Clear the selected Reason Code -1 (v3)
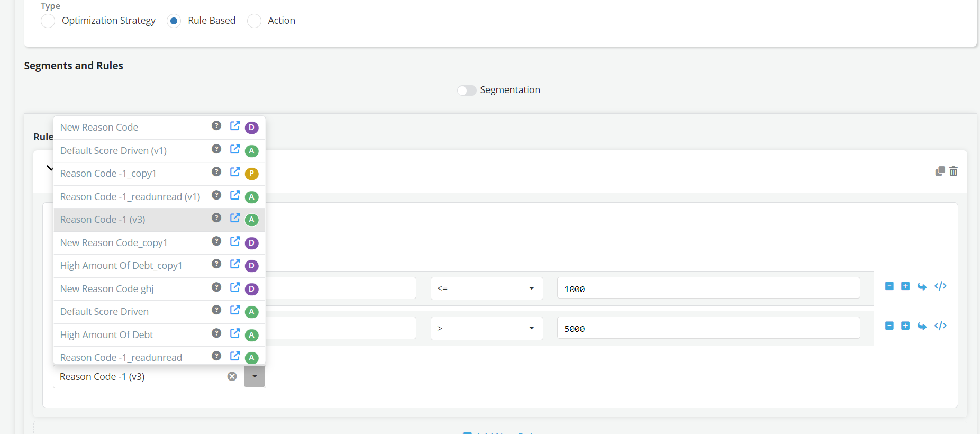 pos(232,376)
